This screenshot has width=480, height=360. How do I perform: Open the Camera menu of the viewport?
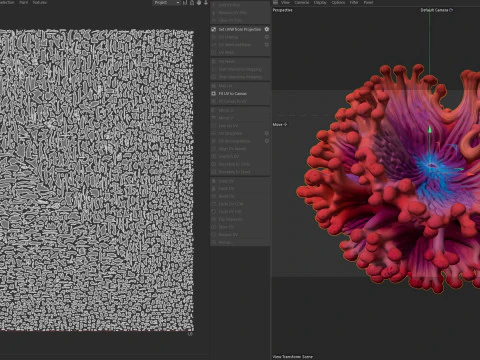[302, 2]
